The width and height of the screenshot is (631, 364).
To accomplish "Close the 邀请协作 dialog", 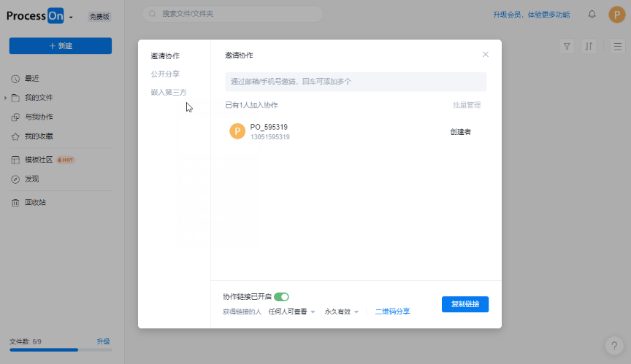I will (x=486, y=55).
